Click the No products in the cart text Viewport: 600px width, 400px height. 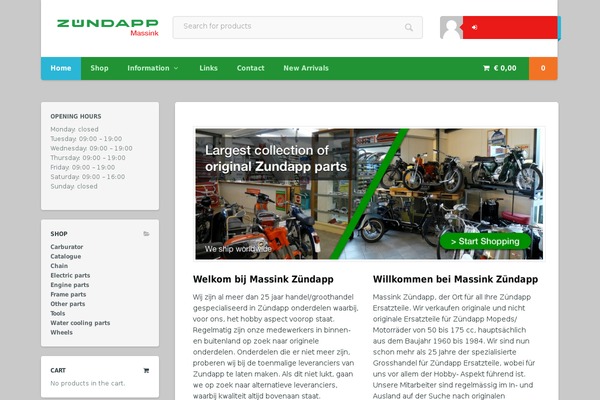[x=88, y=383]
